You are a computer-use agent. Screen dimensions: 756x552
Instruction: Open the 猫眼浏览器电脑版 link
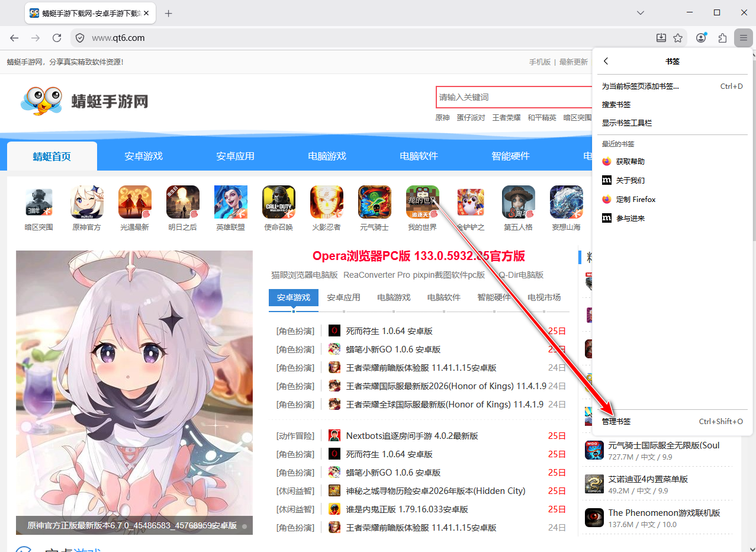pyautogui.click(x=304, y=275)
